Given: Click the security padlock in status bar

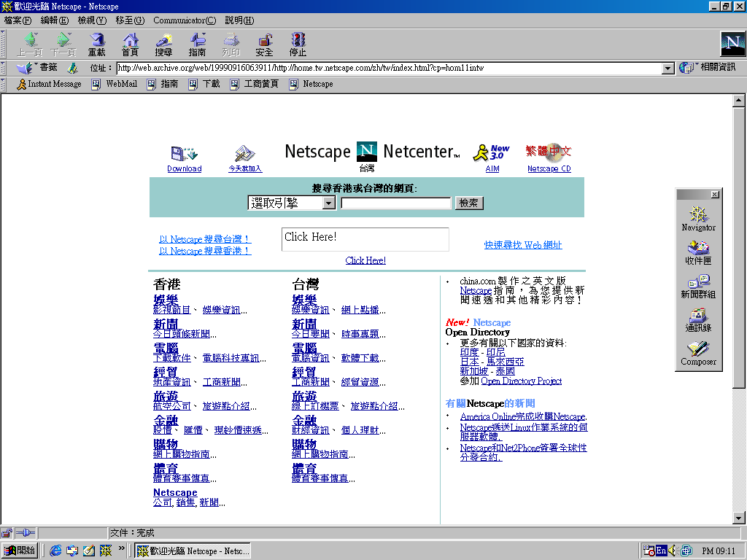Looking at the screenshot, I should pos(7,533).
